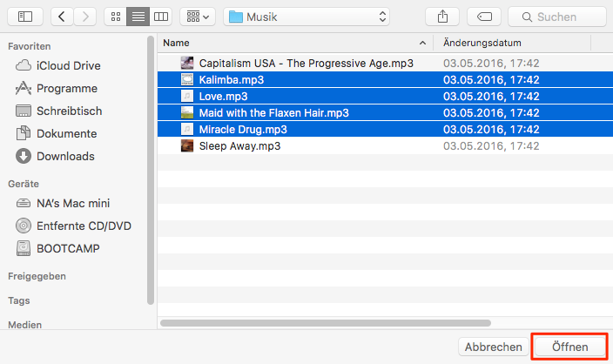Click the Mac mini drive icon

(x=24, y=203)
